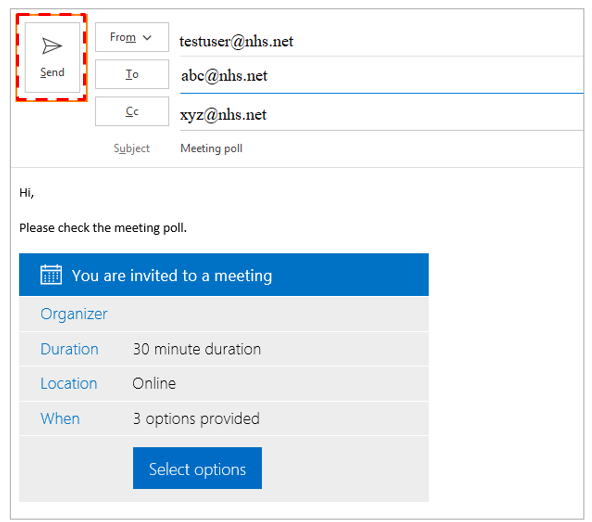Click the xyz@nhs.net Cc field
The image size is (592, 522).
click(381, 115)
